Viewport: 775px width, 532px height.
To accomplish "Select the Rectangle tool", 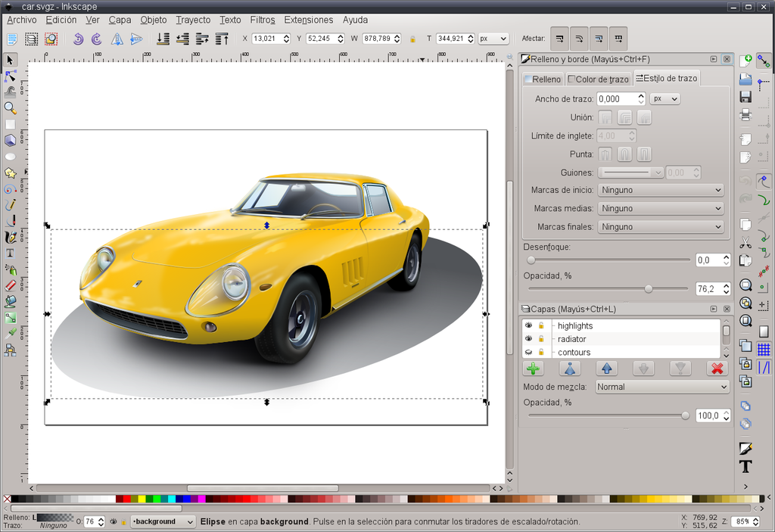I will point(11,124).
